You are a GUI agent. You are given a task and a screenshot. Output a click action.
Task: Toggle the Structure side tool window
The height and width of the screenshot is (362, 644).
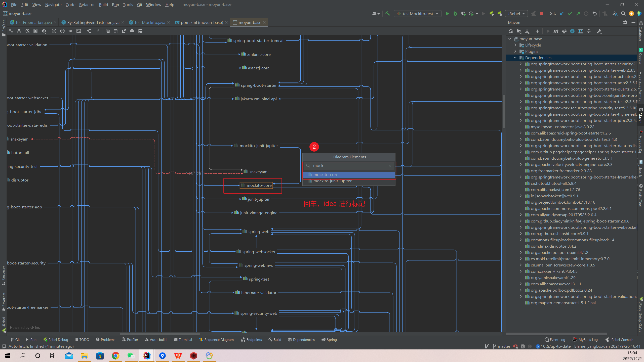pyautogui.click(x=4, y=275)
